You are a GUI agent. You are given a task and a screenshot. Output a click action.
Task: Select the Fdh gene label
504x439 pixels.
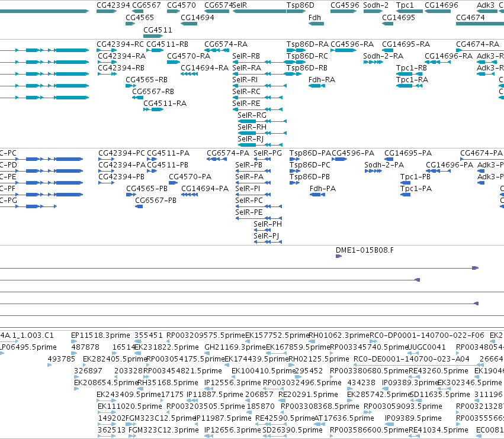tap(314, 17)
